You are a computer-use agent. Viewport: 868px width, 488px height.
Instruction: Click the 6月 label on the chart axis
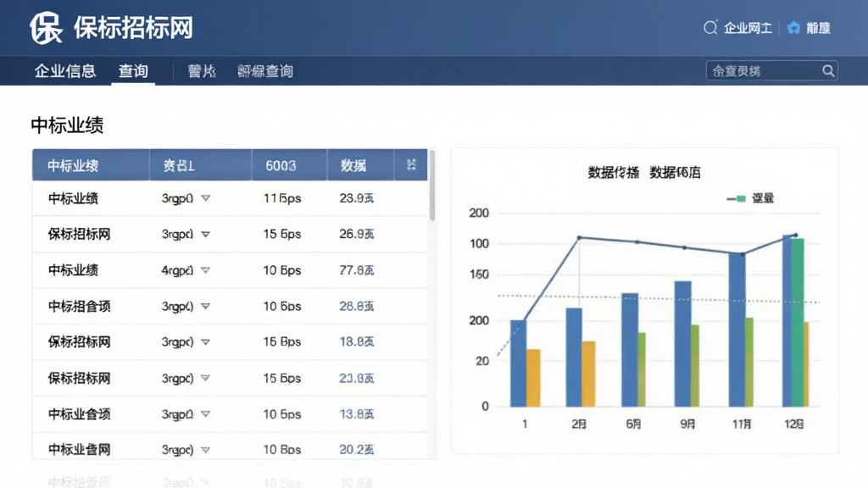point(633,424)
